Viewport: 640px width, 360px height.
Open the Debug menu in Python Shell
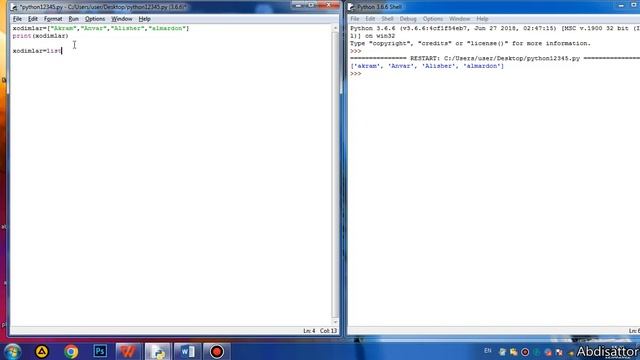coord(408,19)
